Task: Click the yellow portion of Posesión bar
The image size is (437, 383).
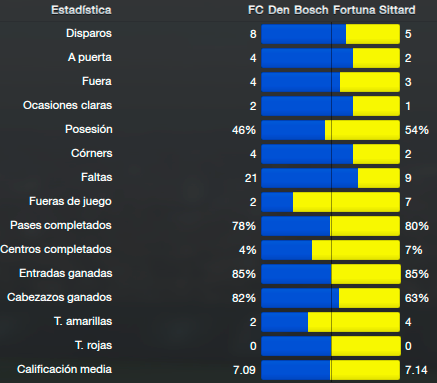Action: tap(362, 130)
